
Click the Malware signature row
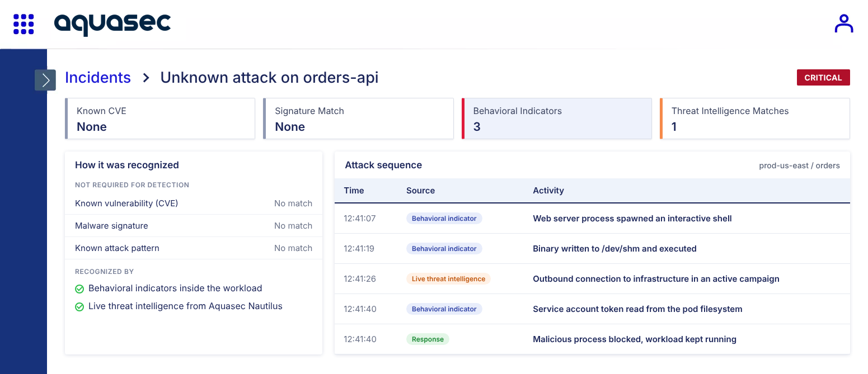(194, 226)
